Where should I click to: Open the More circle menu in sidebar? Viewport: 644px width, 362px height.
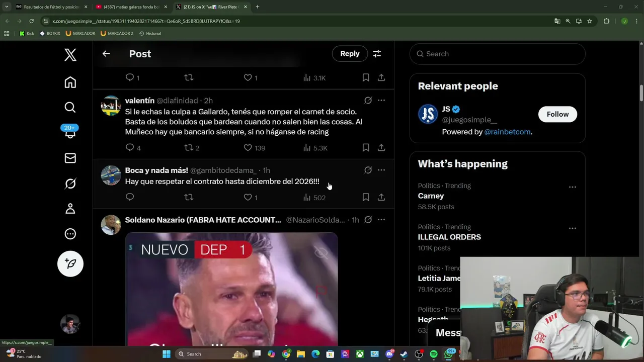tap(70, 234)
